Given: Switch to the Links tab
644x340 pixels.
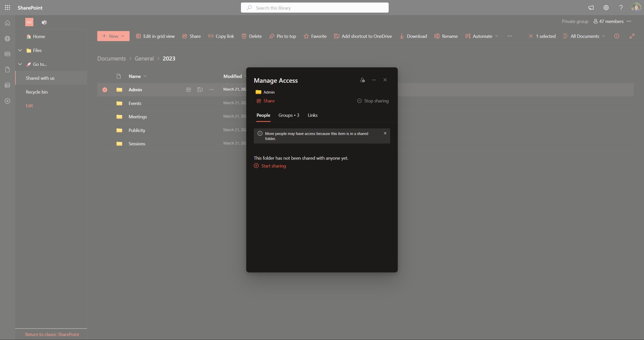Looking at the screenshot, I should [x=312, y=115].
